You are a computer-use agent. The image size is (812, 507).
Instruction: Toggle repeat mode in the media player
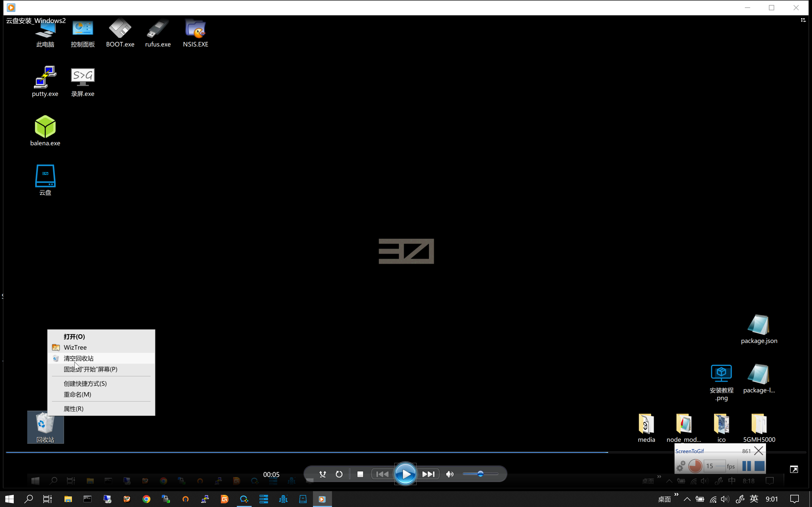coord(339,474)
